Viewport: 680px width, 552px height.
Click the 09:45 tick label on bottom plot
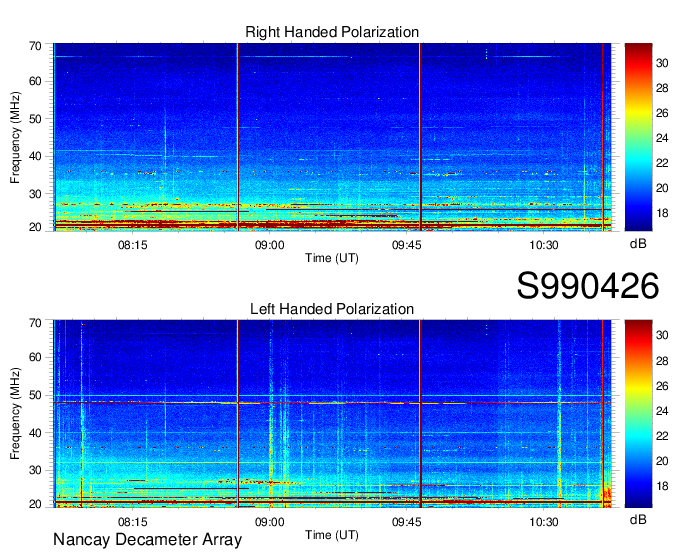[406, 522]
